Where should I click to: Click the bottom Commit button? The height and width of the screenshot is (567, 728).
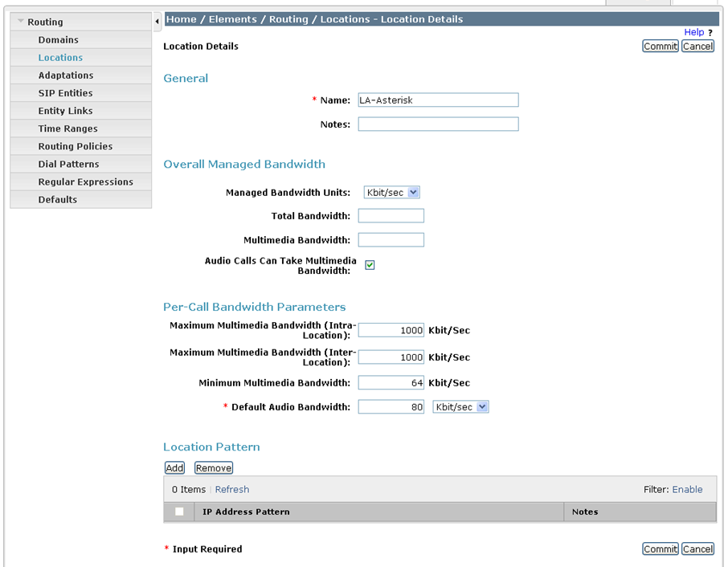[x=661, y=549]
